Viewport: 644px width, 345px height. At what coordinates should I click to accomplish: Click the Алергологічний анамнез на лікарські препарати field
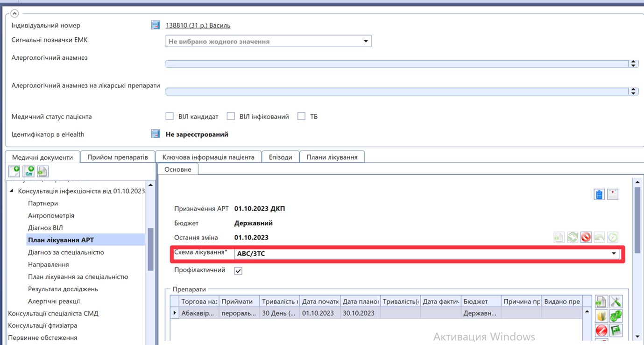[397, 92]
